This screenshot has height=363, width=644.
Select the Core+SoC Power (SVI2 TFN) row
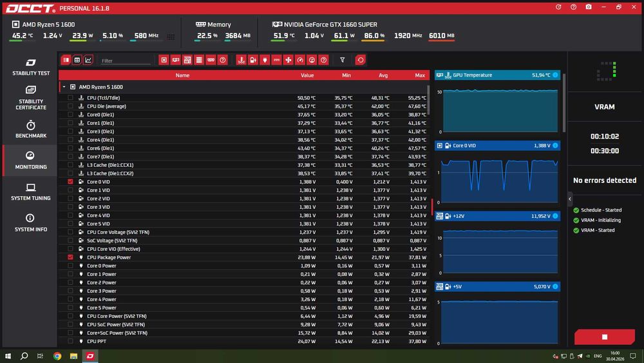click(244, 333)
